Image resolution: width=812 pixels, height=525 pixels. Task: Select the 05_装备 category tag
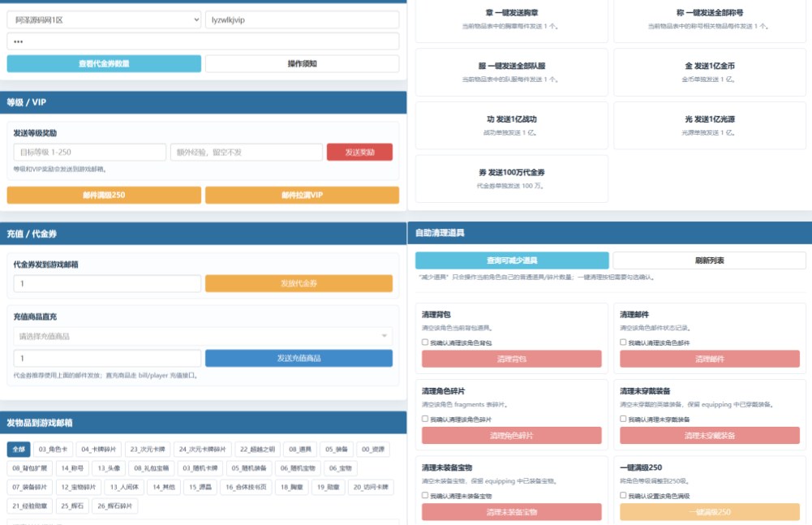click(x=337, y=450)
